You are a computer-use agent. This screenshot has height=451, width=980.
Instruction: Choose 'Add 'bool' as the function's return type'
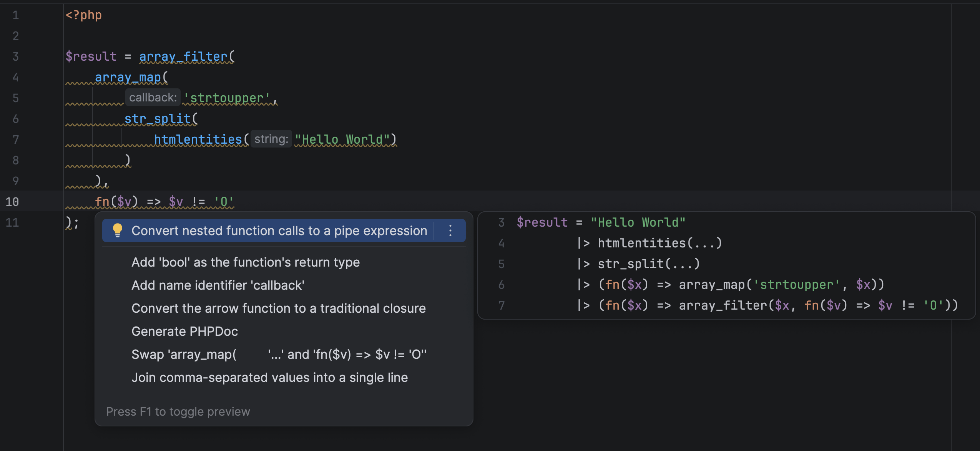(246, 262)
